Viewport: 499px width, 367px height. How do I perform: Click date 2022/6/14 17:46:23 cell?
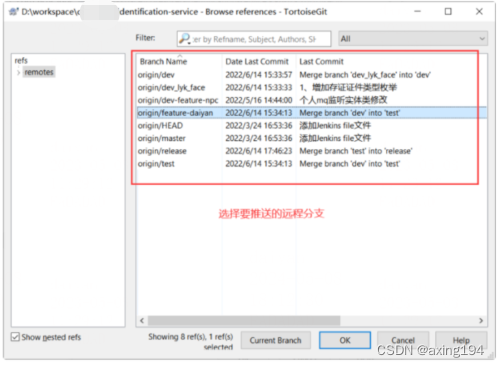(259, 151)
